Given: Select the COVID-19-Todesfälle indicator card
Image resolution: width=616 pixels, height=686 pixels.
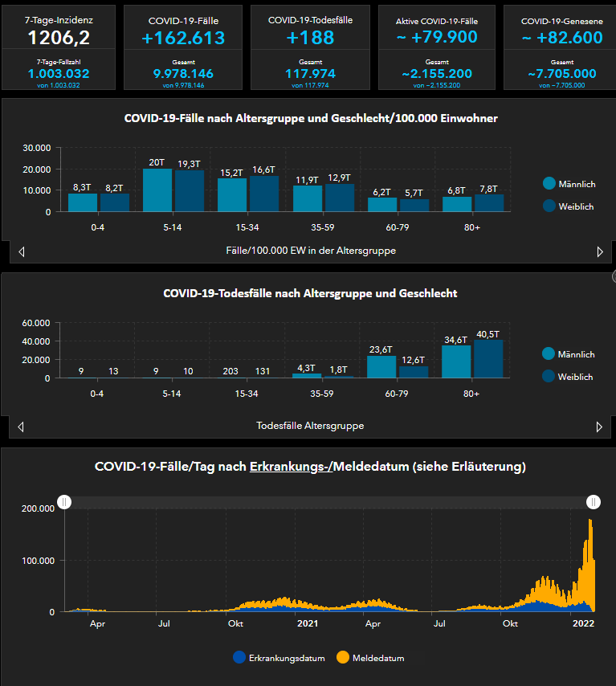Looking at the screenshot, I should [x=310, y=47].
